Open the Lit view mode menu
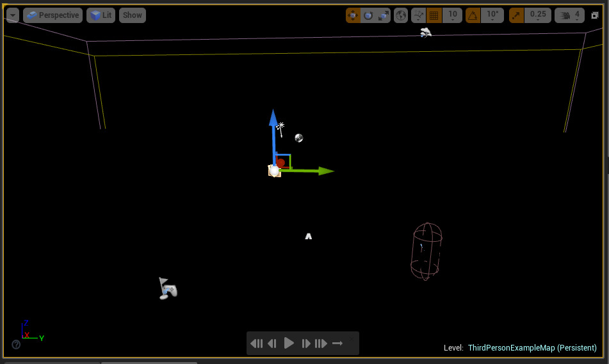Viewport: 609px width, 364px height. 101,15
